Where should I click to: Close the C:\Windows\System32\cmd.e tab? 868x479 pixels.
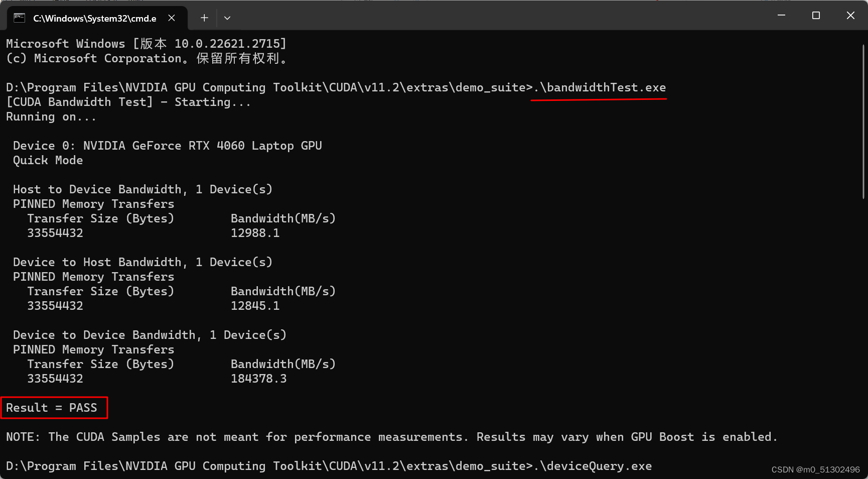[x=171, y=18]
